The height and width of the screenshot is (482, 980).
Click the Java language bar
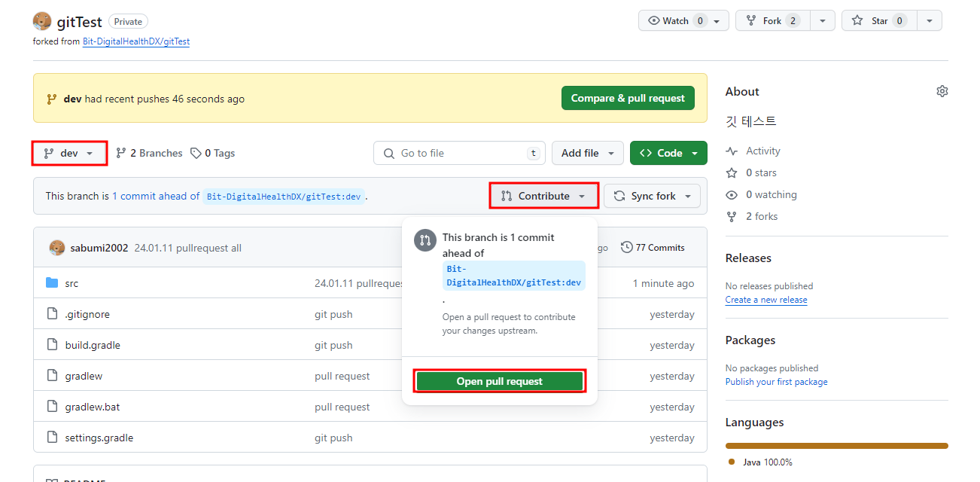(x=836, y=446)
